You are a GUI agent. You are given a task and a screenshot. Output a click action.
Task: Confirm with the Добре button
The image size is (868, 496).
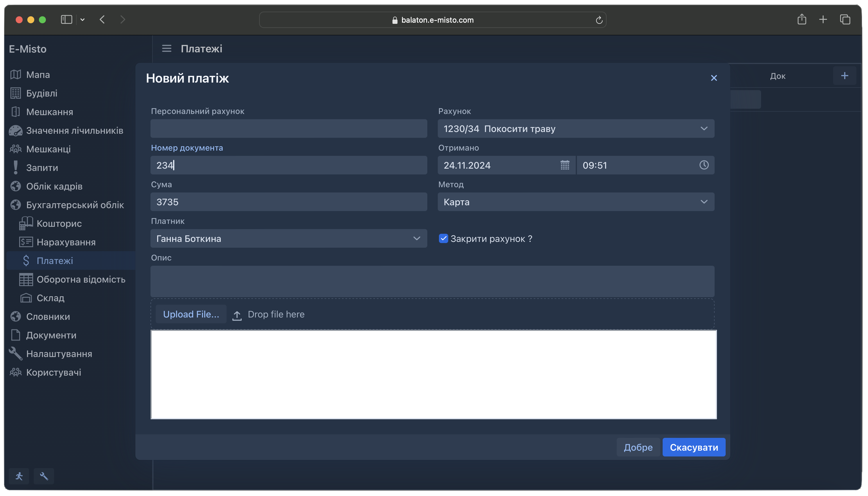pyautogui.click(x=638, y=447)
